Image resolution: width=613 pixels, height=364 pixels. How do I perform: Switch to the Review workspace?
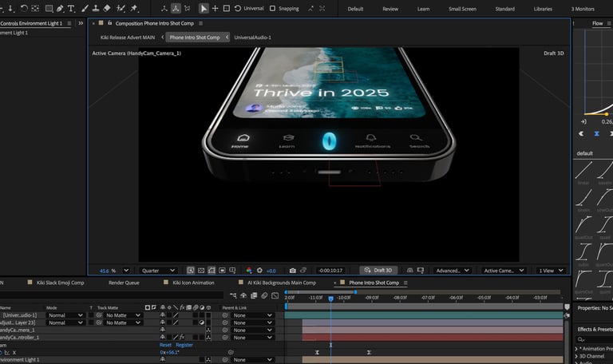[x=390, y=9]
